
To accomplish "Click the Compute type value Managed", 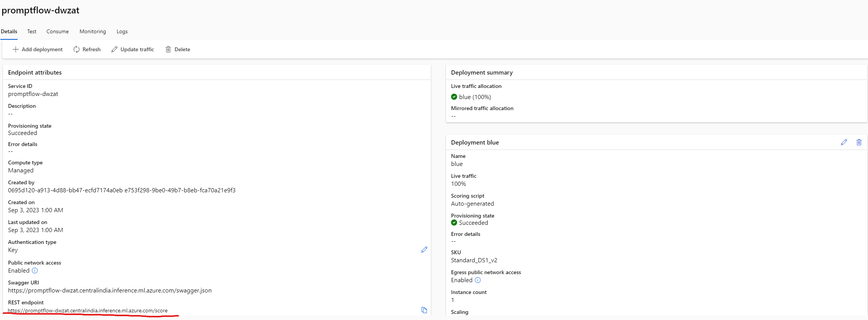I will 21,171.
